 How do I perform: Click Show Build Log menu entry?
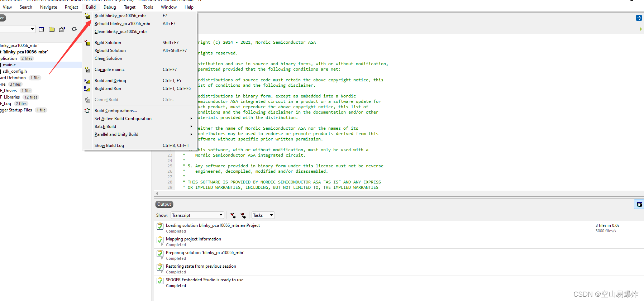pos(140,145)
